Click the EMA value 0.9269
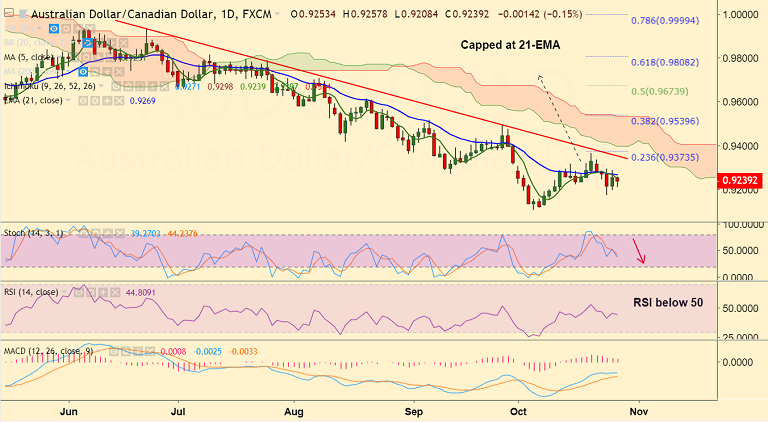 143,101
